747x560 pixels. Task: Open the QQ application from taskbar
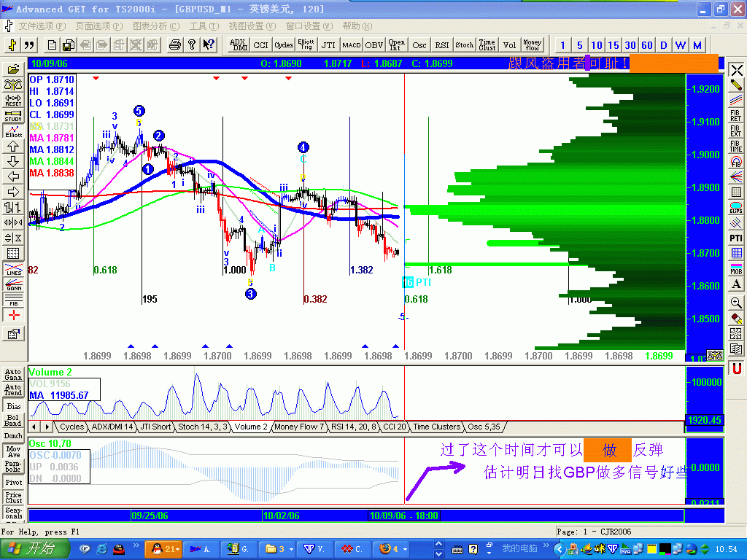coord(162,548)
